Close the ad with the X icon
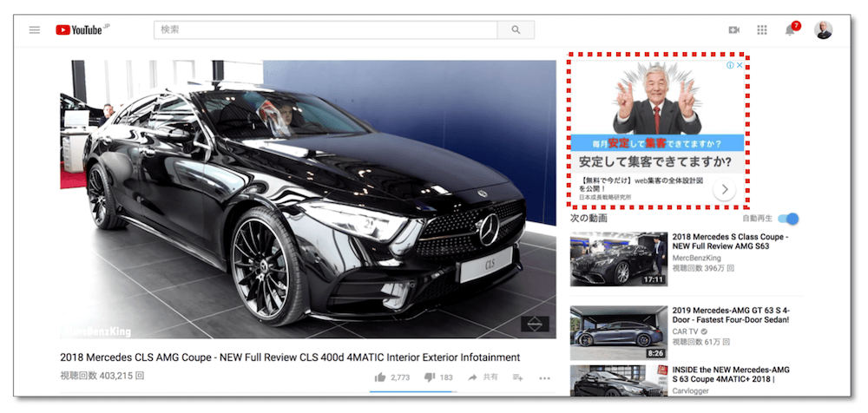 740,65
